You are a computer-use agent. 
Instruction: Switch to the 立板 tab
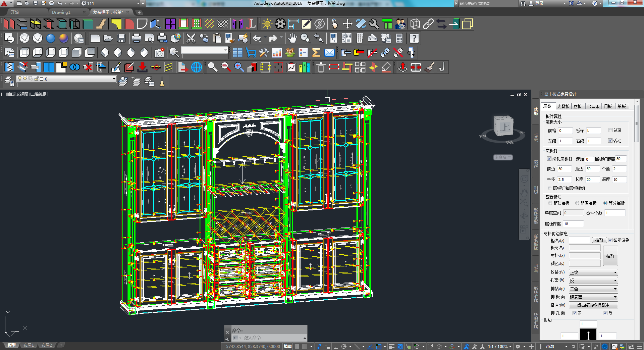[x=578, y=106]
